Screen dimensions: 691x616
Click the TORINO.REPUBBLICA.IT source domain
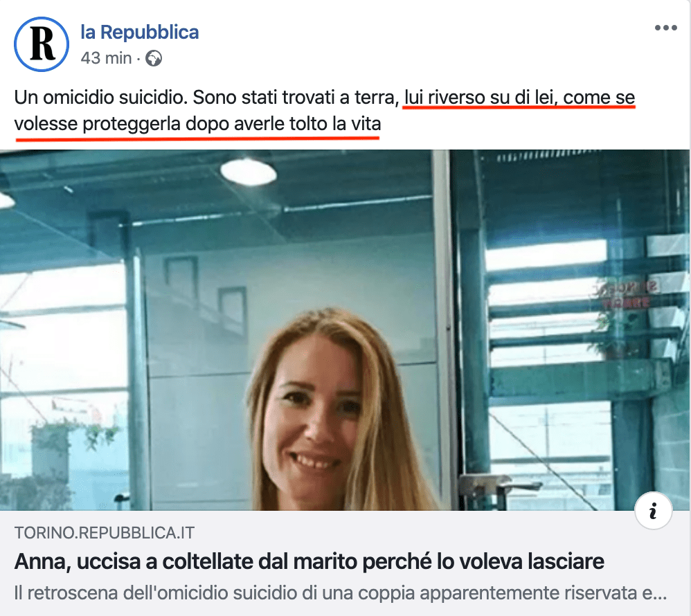[x=105, y=533]
